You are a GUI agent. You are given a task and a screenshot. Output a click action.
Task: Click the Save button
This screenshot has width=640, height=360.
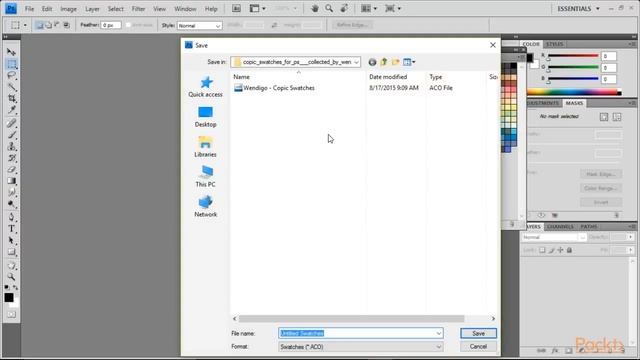(x=478, y=333)
